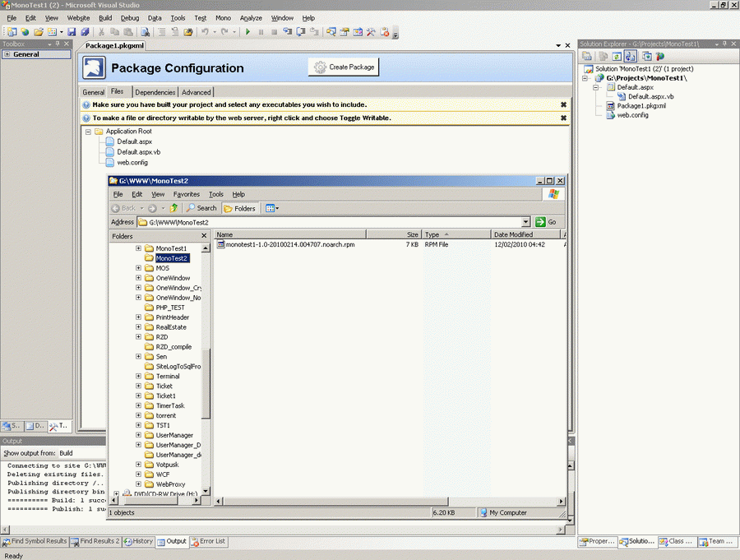The image size is (740, 560).
Task: Click the Cut scissors icon
Action: coord(101,31)
